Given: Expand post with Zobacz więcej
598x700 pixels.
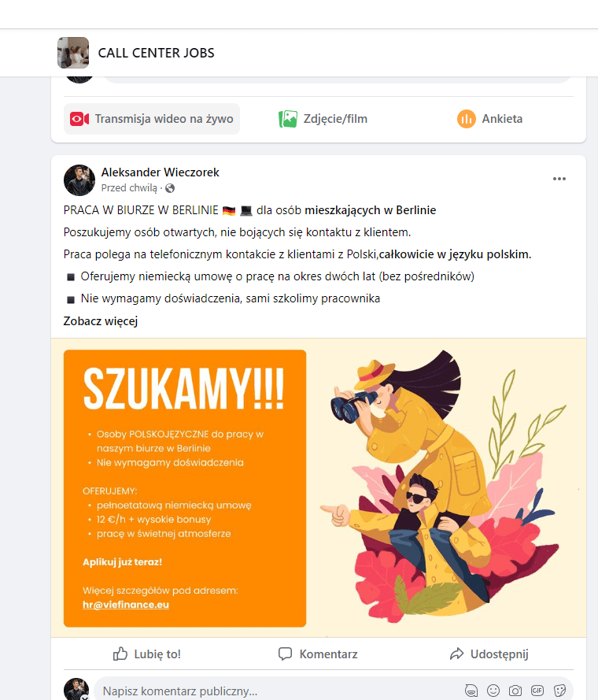Looking at the screenshot, I should [101, 321].
